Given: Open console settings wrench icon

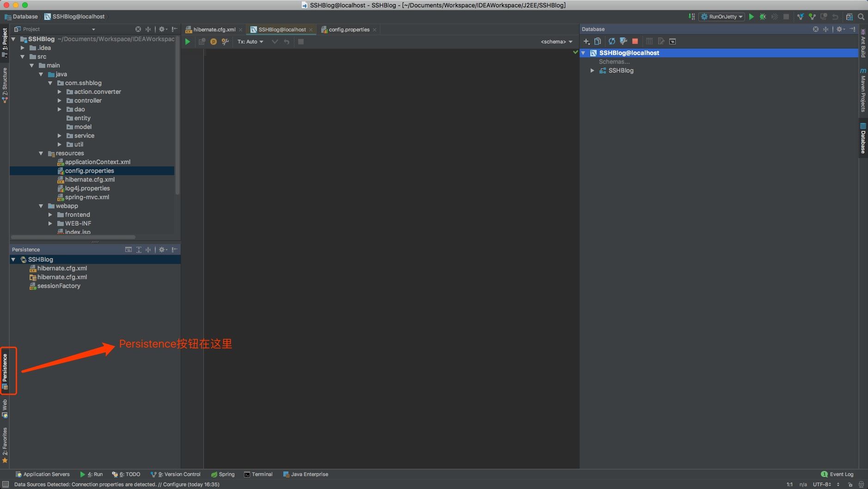Looking at the screenshot, I should [x=225, y=42].
